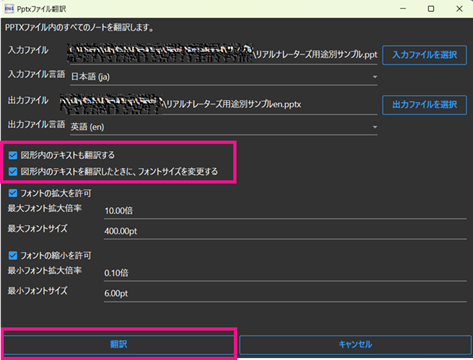The width and height of the screenshot is (473, 360).
Task: Open the 出力ファイル言語 dropdown showing 英語 (en)
Action: pos(224,127)
